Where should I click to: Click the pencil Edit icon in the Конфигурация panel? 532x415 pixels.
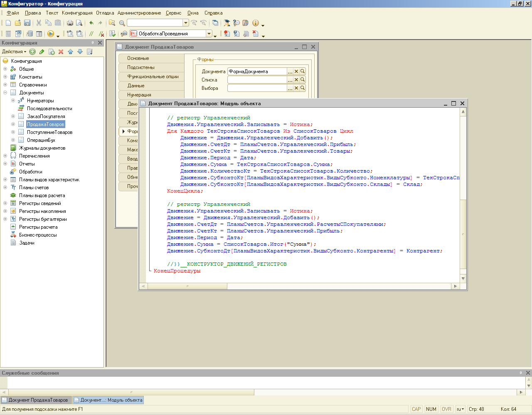(x=42, y=52)
